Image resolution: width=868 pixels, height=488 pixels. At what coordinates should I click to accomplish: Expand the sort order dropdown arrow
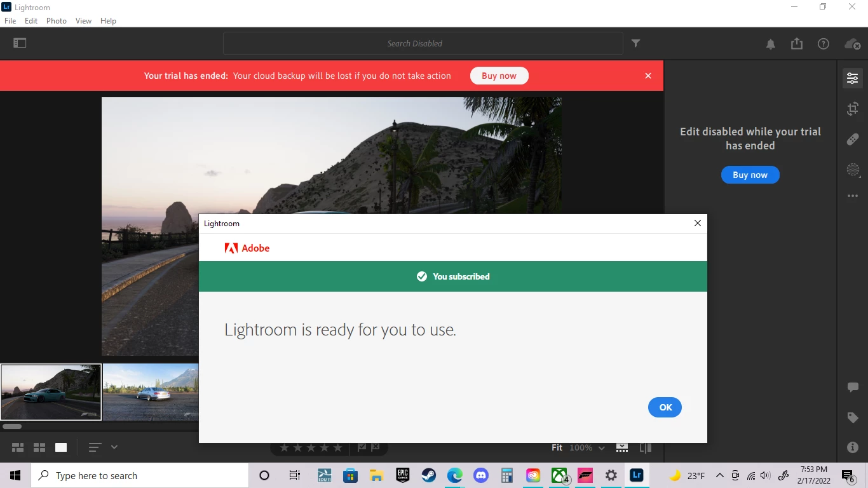click(114, 447)
